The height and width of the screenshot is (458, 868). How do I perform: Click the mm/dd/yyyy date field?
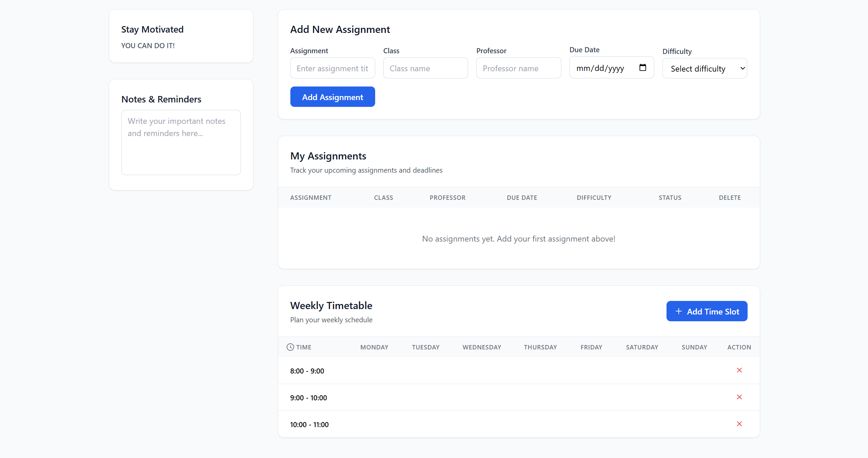[x=600, y=68]
